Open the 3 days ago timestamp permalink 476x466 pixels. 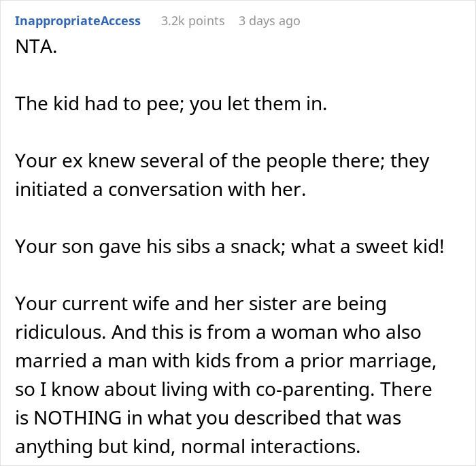(x=269, y=21)
